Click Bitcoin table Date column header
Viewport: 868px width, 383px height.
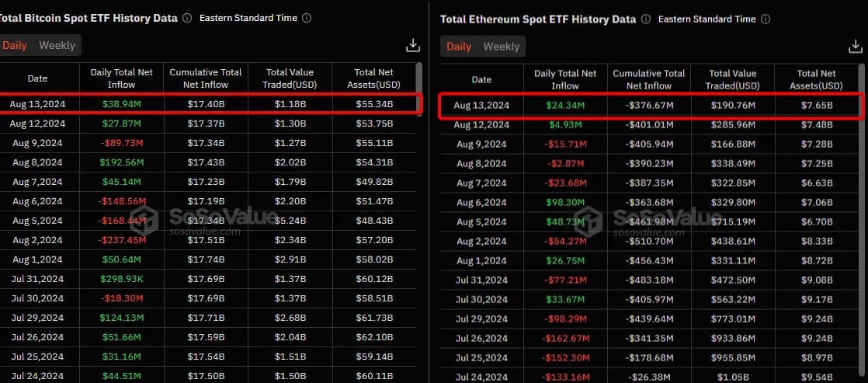37,78
